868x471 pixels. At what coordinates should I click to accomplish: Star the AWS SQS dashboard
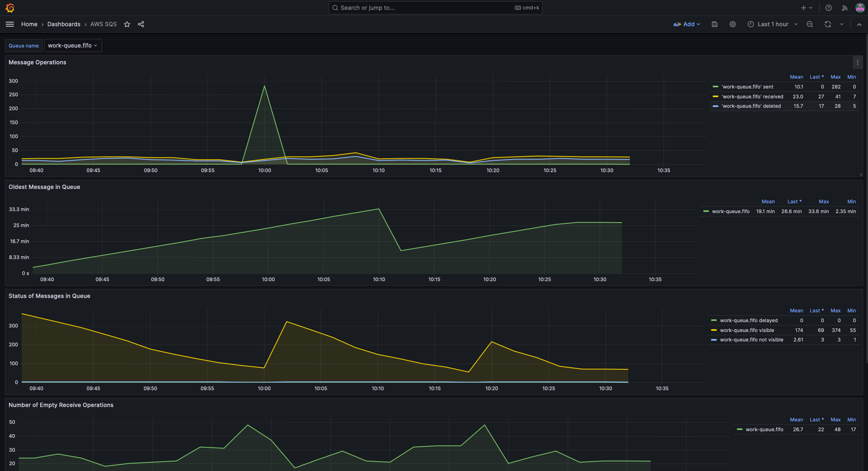(x=127, y=24)
